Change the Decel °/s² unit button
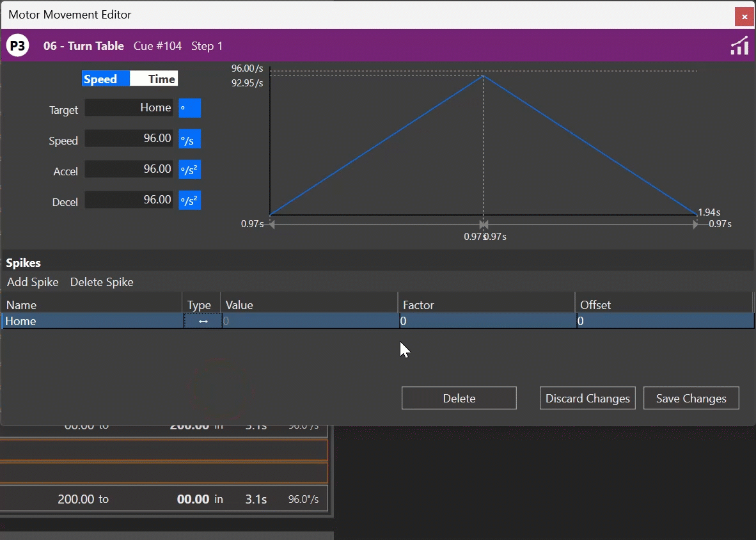 click(189, 200)
